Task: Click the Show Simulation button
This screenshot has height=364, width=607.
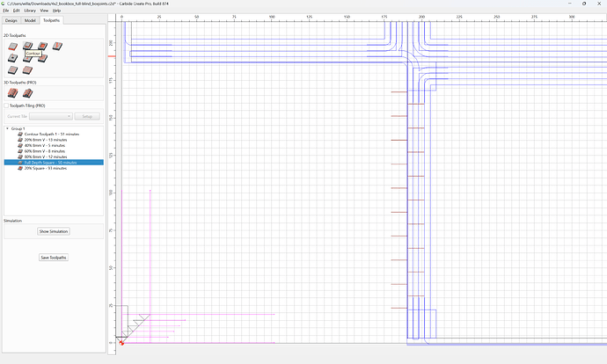Action: tap(54, 231)
